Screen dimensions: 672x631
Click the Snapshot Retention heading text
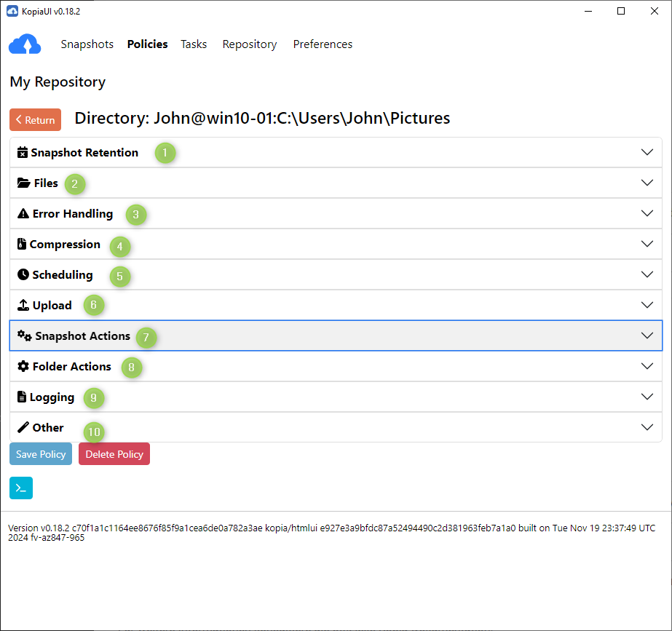click(x=84, y=153)
